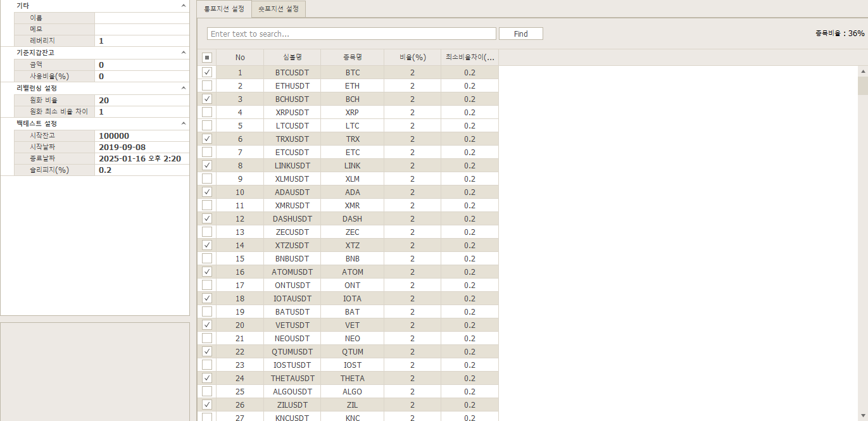The image size is (868, 421).
Task: Click the IOTA name cell
Action: point(353,298)
